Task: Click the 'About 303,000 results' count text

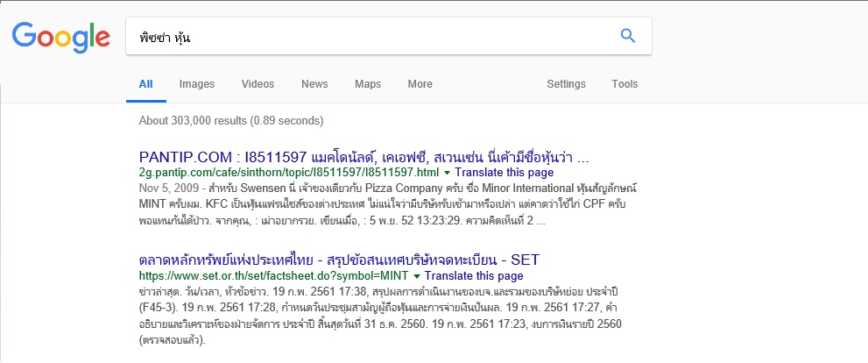Action: [x=231, y=120]
